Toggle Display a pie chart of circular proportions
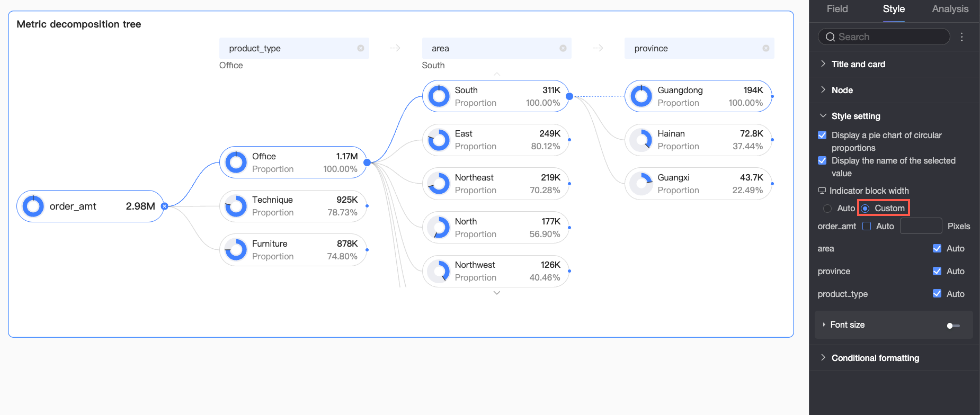The width and height of the screenshot is (980, 415). 822,135
